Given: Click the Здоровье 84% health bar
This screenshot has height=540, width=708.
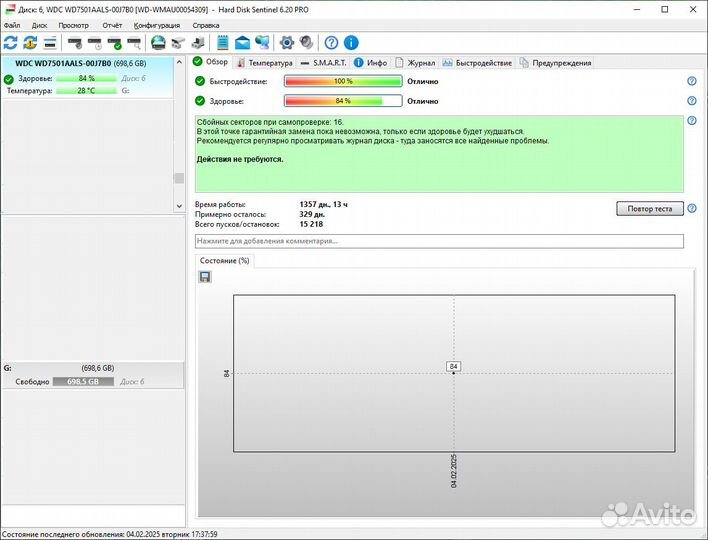Looking at the screenshot, I should (x=343, y=101).
